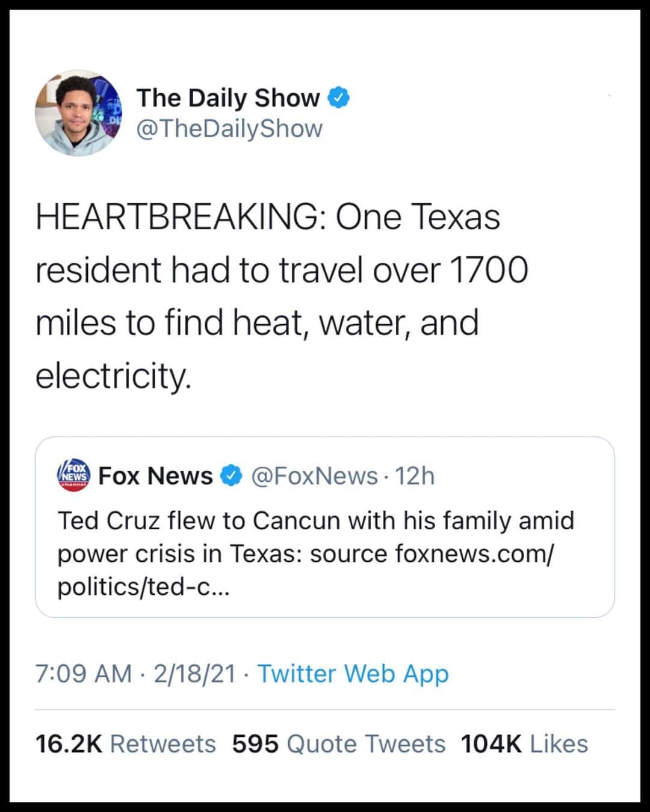Image resolution: width=650 pixels, height=812 pixels.
Task: Click Fox News verified checkmark badge
Action: (232, 476)
